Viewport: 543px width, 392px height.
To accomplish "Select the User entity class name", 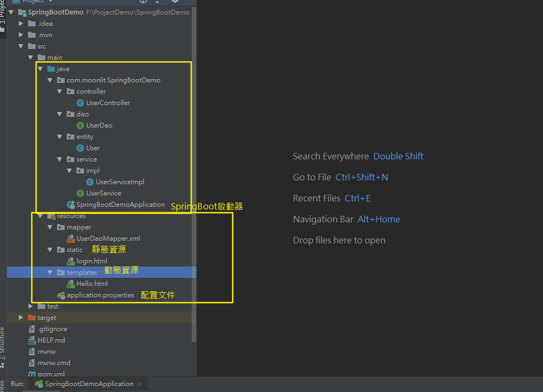I will (93, 148).
